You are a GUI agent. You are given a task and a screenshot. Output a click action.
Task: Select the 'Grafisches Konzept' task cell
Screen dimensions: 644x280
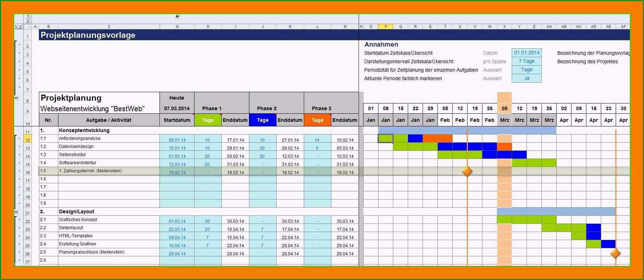pos(109,220)
